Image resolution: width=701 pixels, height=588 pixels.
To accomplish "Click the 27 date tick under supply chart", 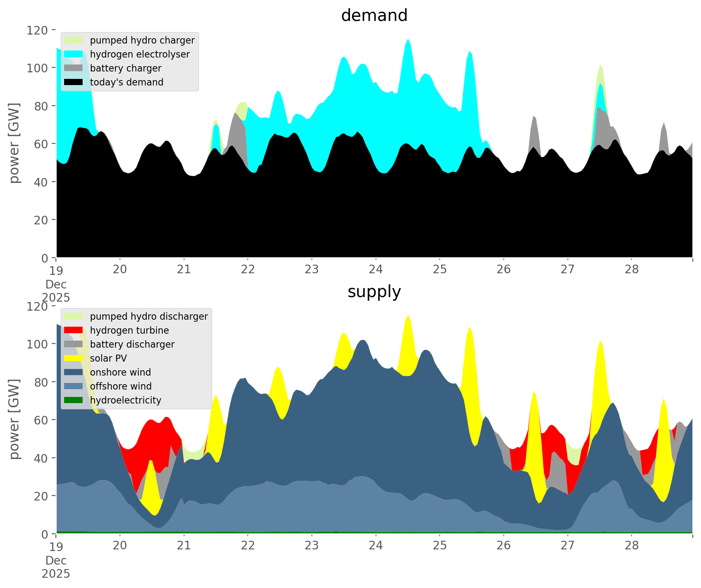I will [x=567, y=546].
